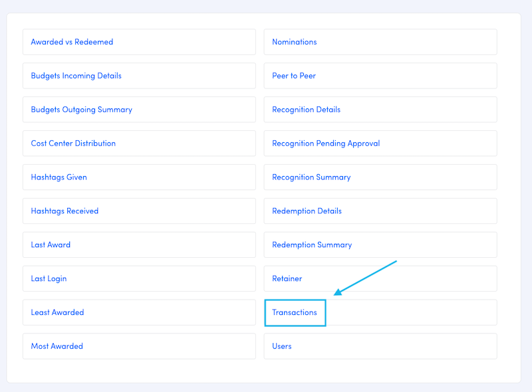The width and height of the screenshot is (532, 392).
Task: View the Cost Center Distribution report
Action: click(72, 143)
